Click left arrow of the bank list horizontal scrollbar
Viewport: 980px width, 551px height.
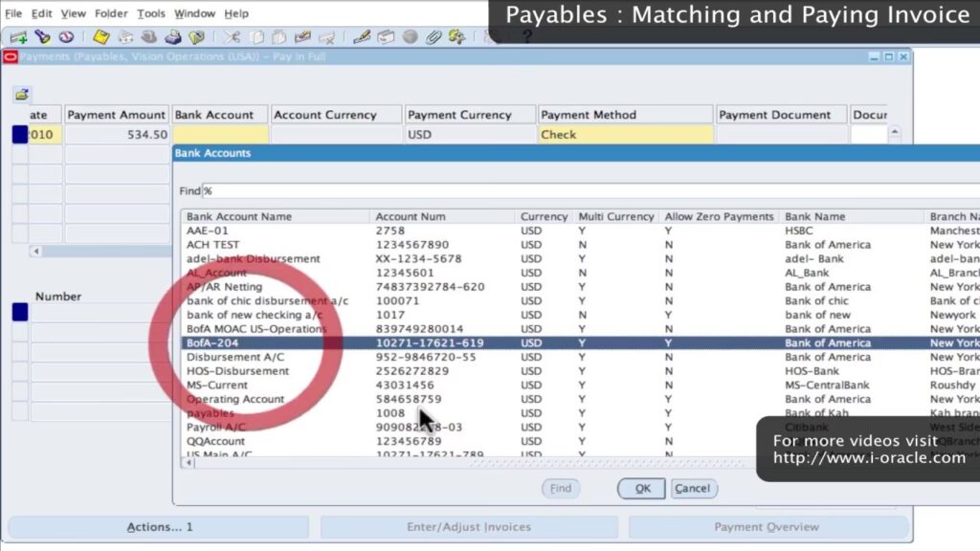coord(189,462)
